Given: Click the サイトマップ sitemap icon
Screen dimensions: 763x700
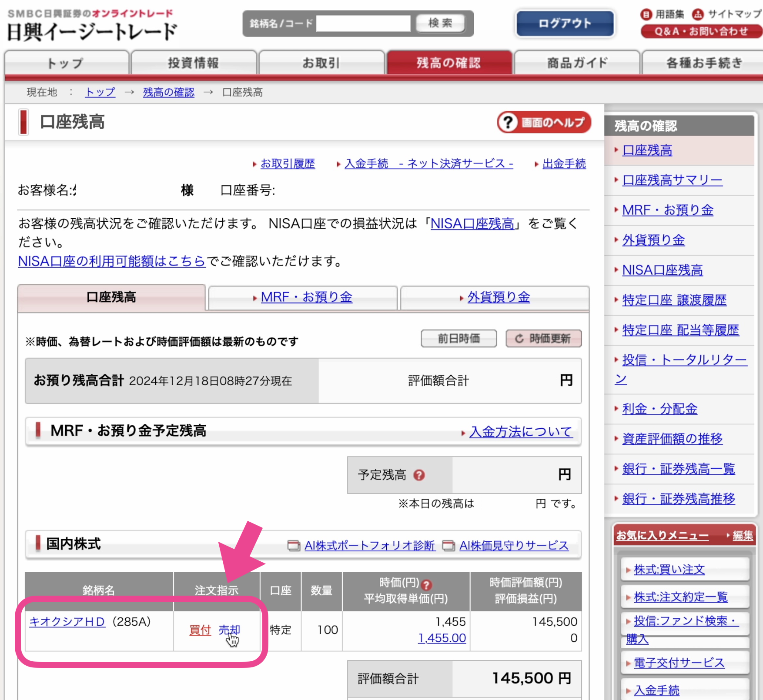Looking at the screenshot, I should 698,14.
